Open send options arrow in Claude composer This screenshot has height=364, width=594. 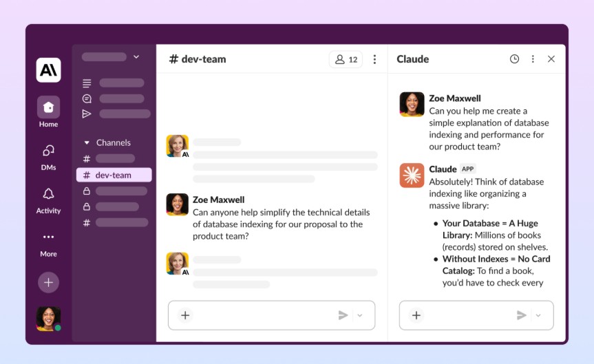[538, 315]
